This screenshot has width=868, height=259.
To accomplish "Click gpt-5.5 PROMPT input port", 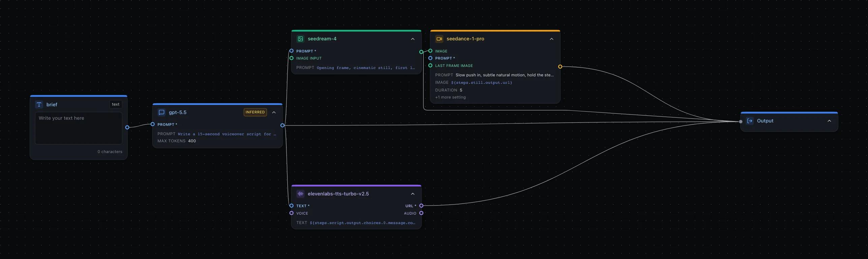I will 153,124.
